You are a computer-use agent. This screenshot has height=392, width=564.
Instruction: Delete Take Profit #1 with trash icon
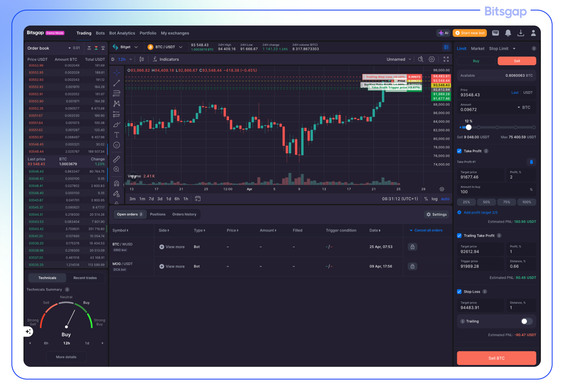(x=532, y=162)
